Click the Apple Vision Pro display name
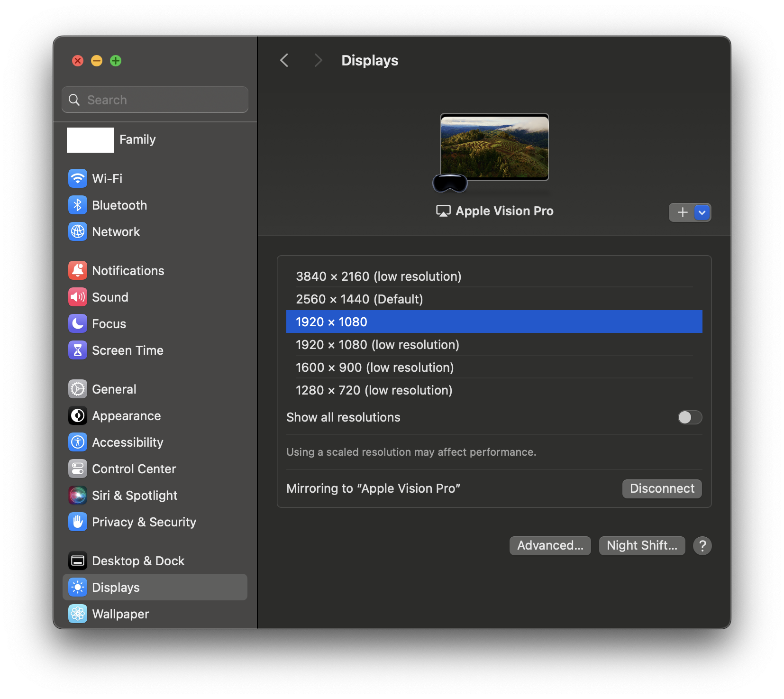 point(504,211)
